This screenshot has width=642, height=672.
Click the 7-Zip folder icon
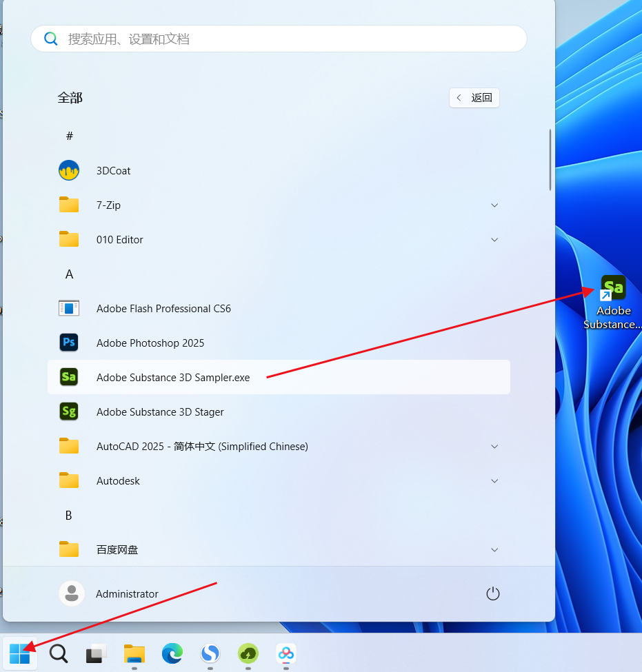[69, 205]
